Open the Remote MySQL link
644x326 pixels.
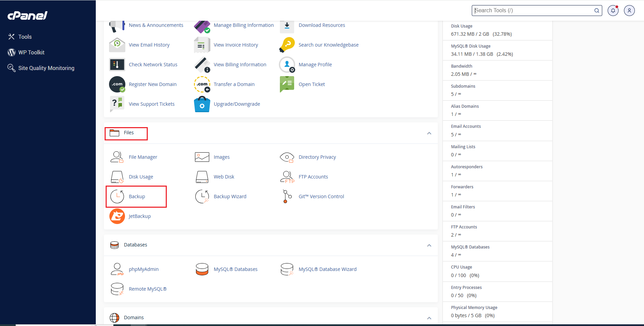coord(148,289)
